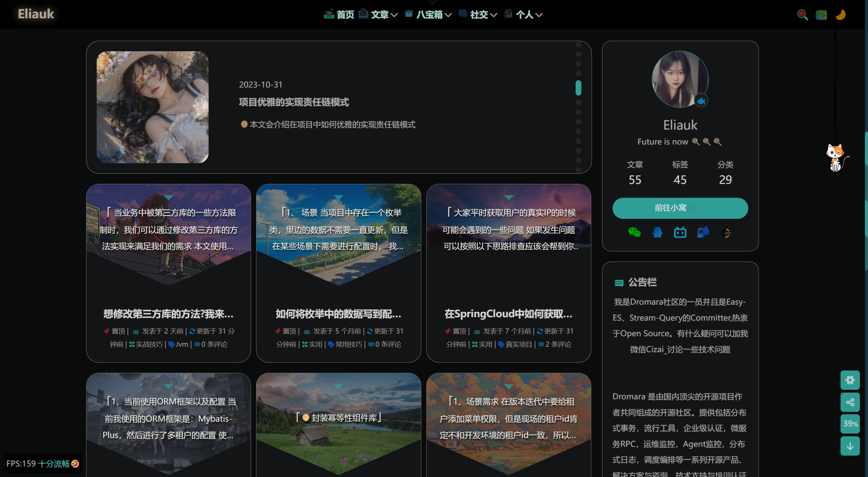Open the LeetCode profile icon
The width and height of the screenshot is (868, 477).
click(x=726, y=232)
